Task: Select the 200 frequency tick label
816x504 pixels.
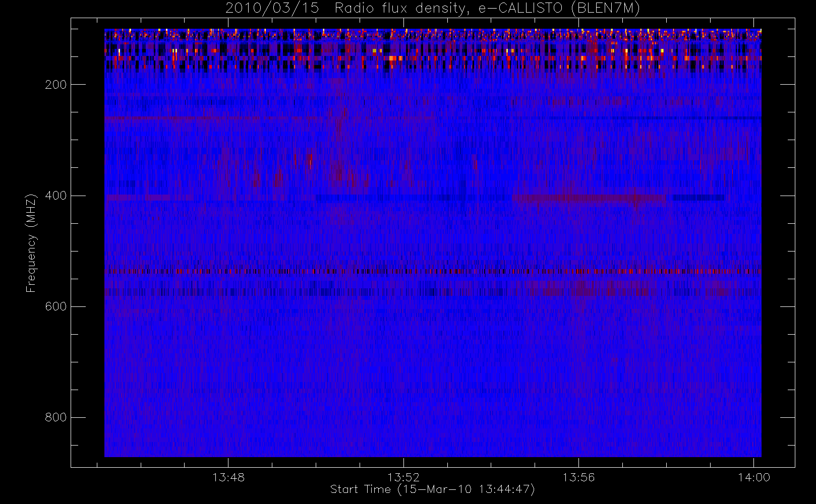Action: [55, 85]
